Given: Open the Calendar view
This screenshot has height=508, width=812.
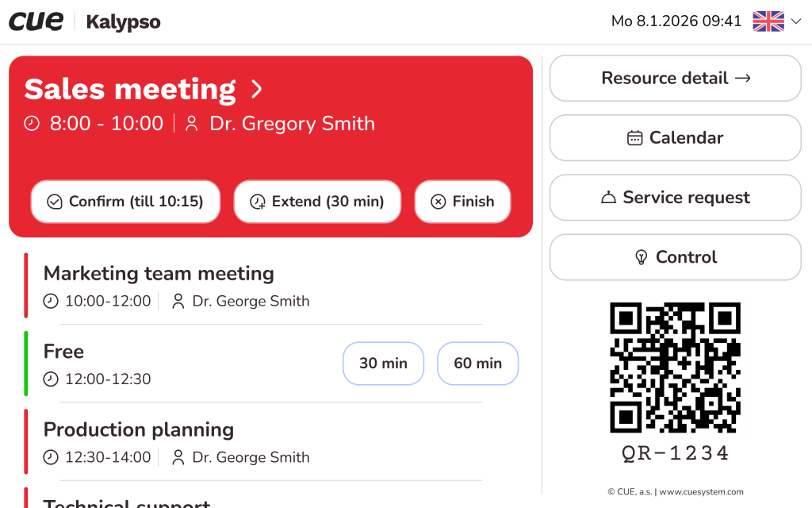Looking at the screenshot, I should [x=676, y=138].
